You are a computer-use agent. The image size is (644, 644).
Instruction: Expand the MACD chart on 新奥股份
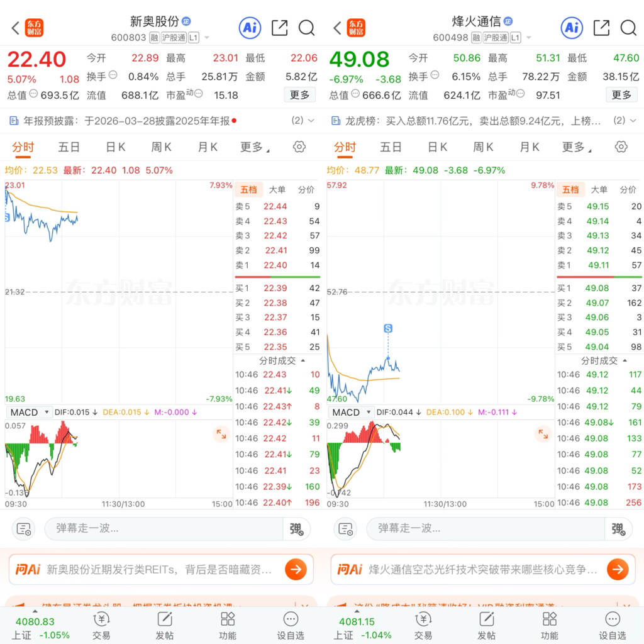[x=221, y=434]
